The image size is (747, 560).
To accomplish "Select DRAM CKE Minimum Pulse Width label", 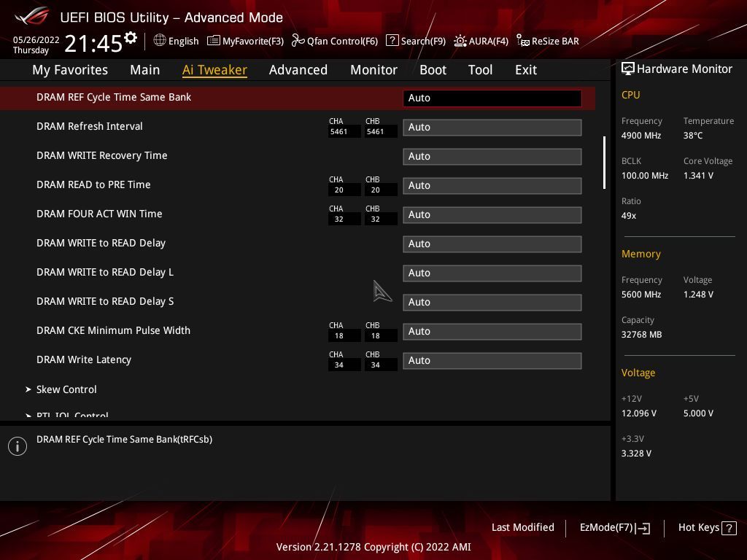I will 113,330.
